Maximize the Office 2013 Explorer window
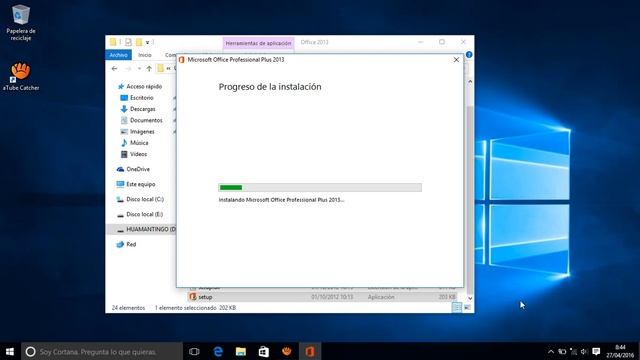The image size is (640, 360). click(x=442, y=42)
